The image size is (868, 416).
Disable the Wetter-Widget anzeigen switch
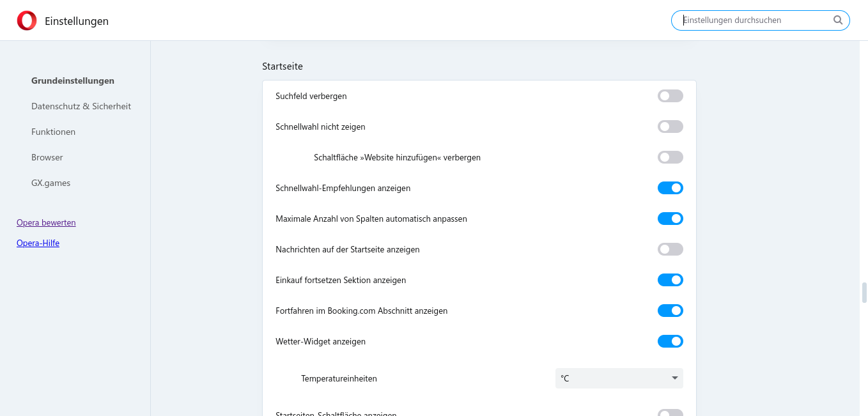670,341
